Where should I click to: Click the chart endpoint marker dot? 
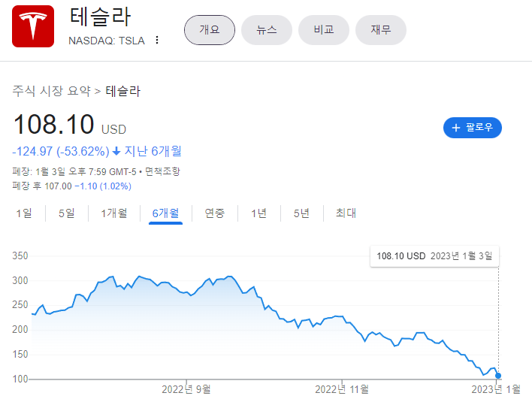click(498, 376)
